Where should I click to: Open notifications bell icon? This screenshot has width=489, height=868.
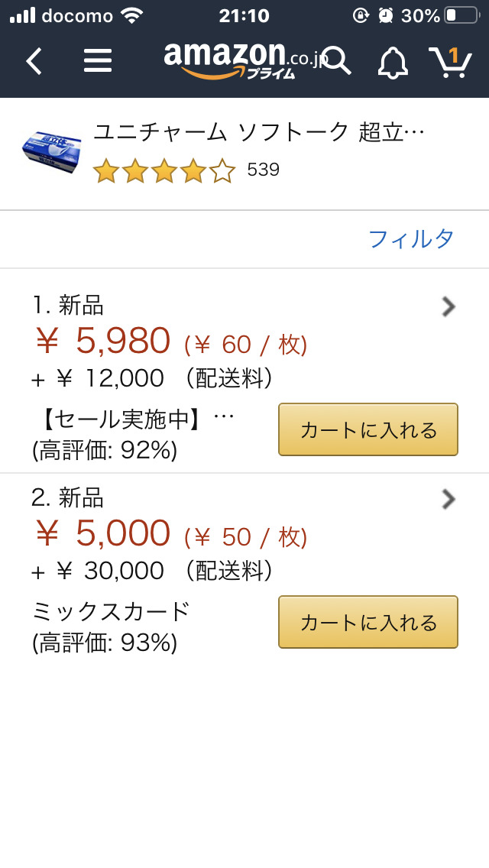393,62
